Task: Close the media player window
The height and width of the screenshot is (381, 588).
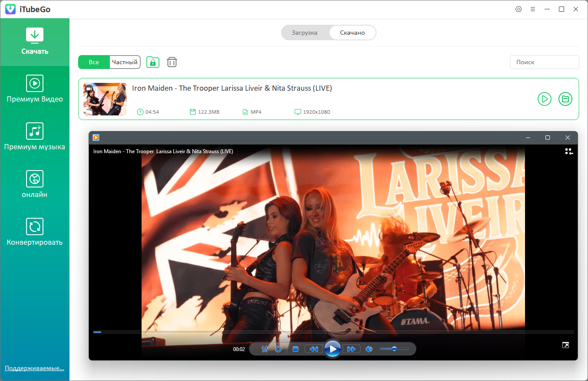Action: coord(568,138)
